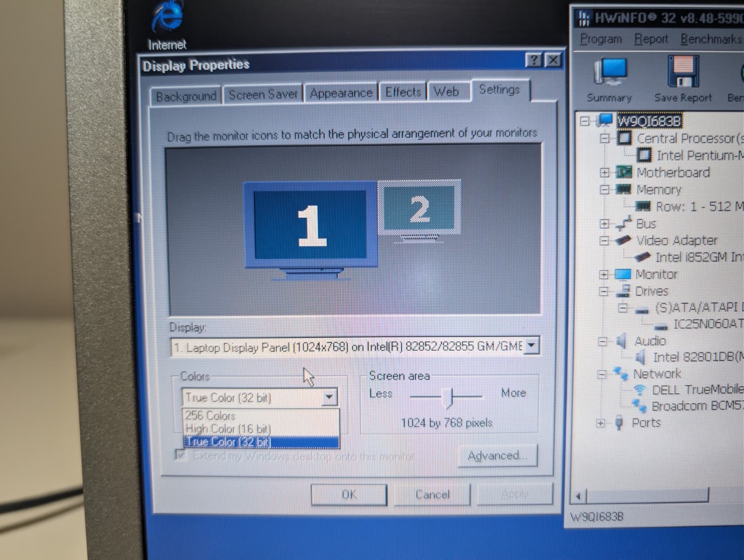Click the OK button
This screenshot has width=744, height=560.
tap(349, 494)
